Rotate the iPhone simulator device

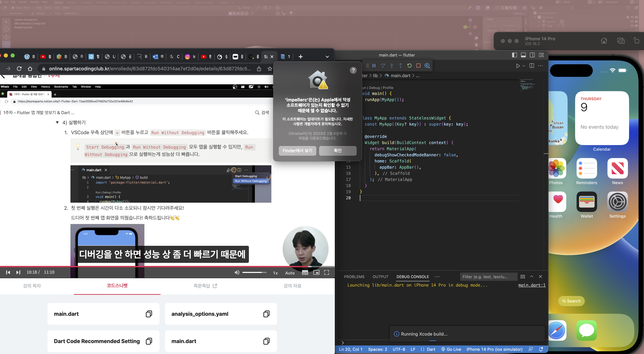click(x=636, y=41)
